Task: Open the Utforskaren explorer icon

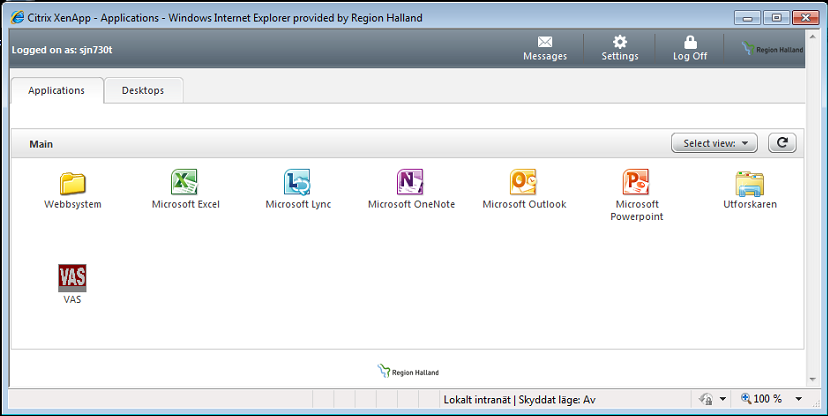Action: tap(750, 183)
